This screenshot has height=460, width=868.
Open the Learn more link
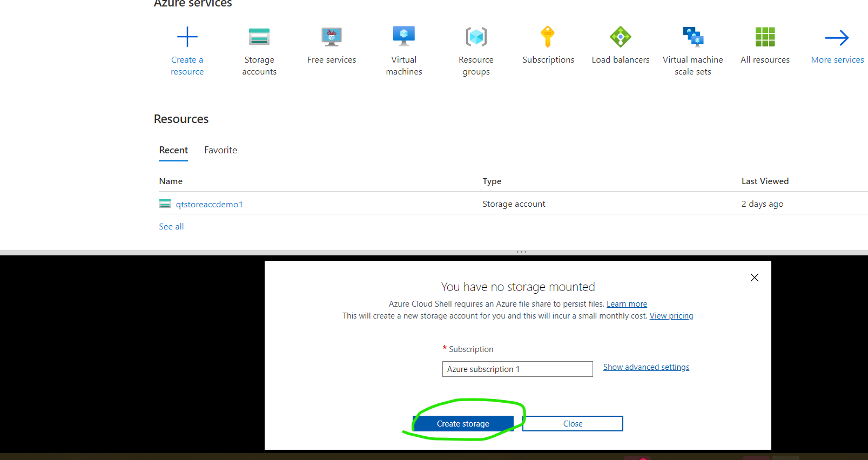click(x=627, y=304)
